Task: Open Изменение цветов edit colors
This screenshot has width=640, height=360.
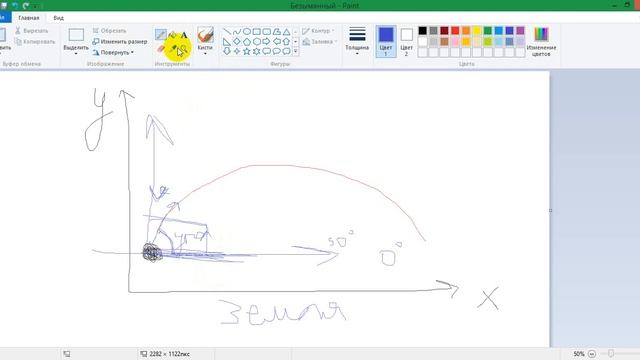Action: 541,41
